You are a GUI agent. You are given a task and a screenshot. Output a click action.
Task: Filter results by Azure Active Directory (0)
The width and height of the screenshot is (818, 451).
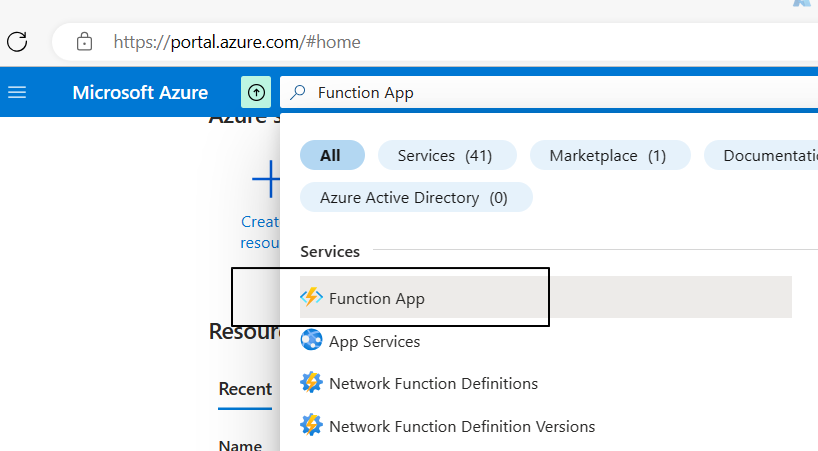coord(415,198)
